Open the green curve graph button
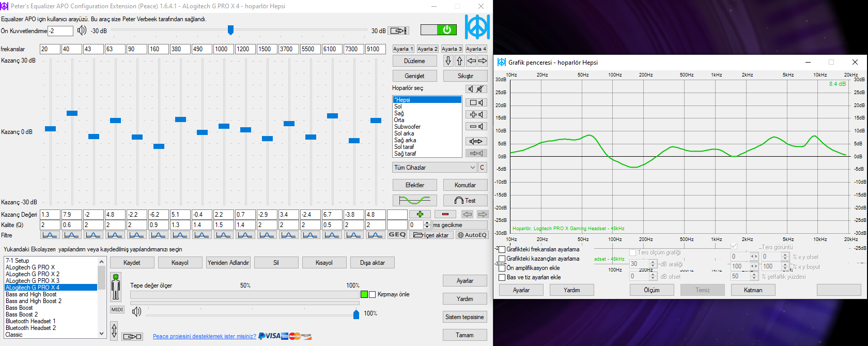The image size is (868, 346). pos(415,200)
